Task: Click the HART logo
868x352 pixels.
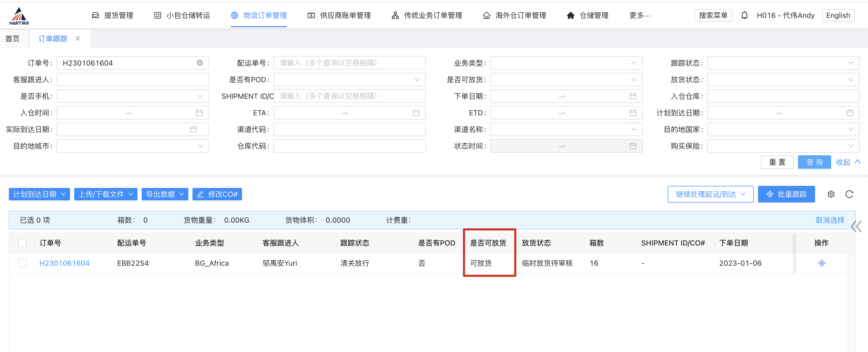Action: (x=19, y=16)
